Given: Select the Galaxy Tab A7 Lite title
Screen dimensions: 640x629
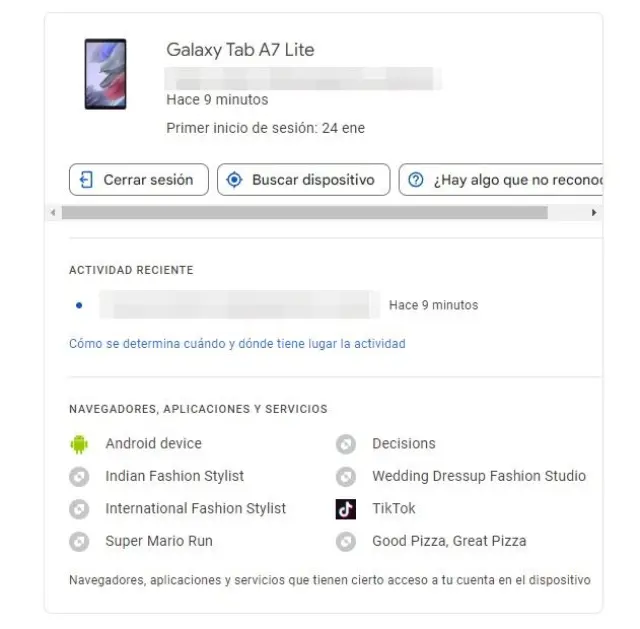Looking at the screenshot, I should coord(240,50).
